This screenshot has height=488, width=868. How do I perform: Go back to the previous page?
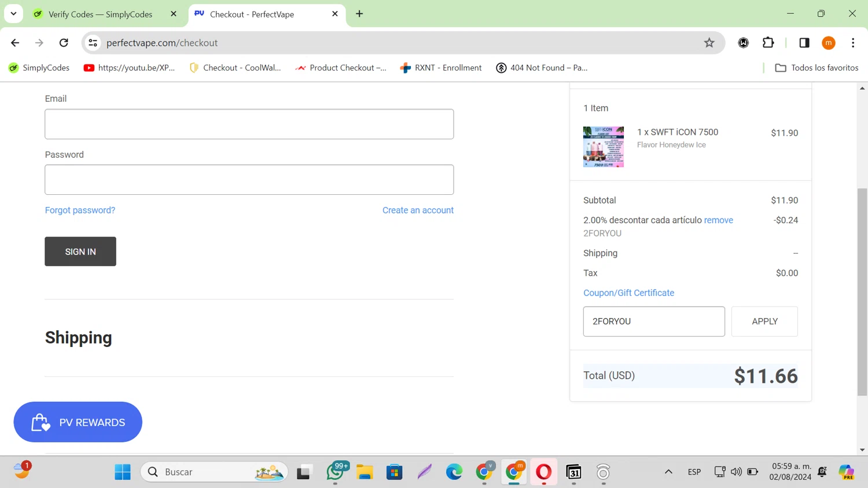pyautogui.click(x=15, y=43)
